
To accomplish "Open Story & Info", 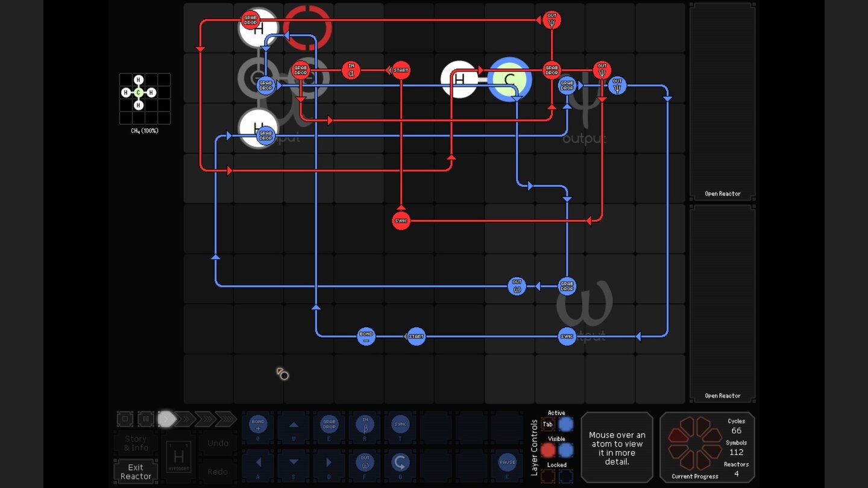I will click(136, 443).
